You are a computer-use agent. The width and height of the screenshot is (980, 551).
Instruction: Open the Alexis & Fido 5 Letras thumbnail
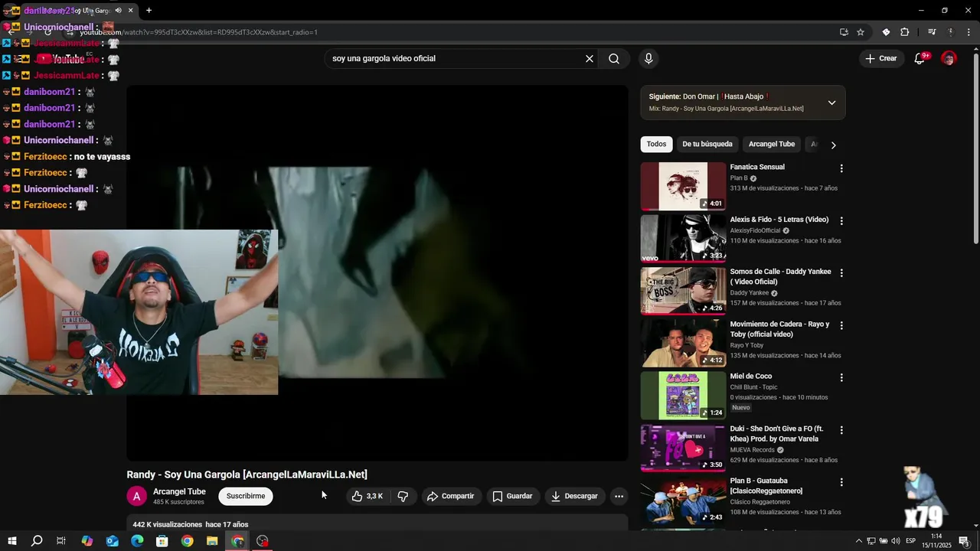tap(683, 239)
